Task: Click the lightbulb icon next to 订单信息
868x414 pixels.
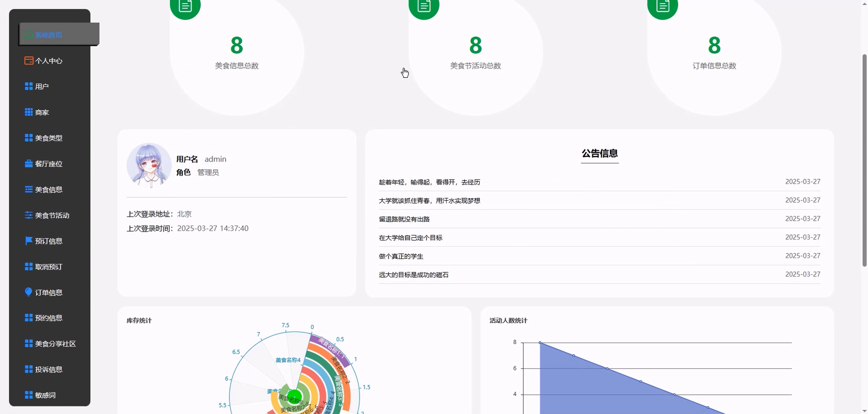Action: [x=29, y=292]
